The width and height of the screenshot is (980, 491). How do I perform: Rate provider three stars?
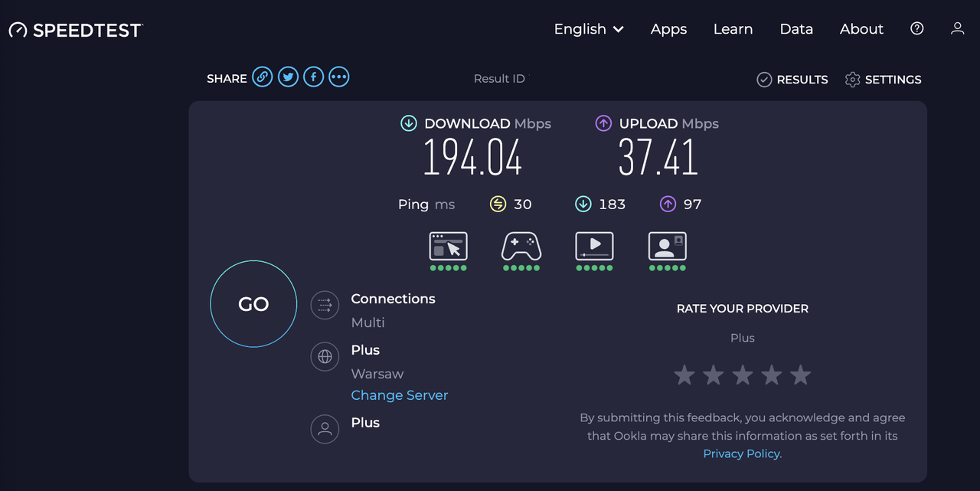click(743, 375)
